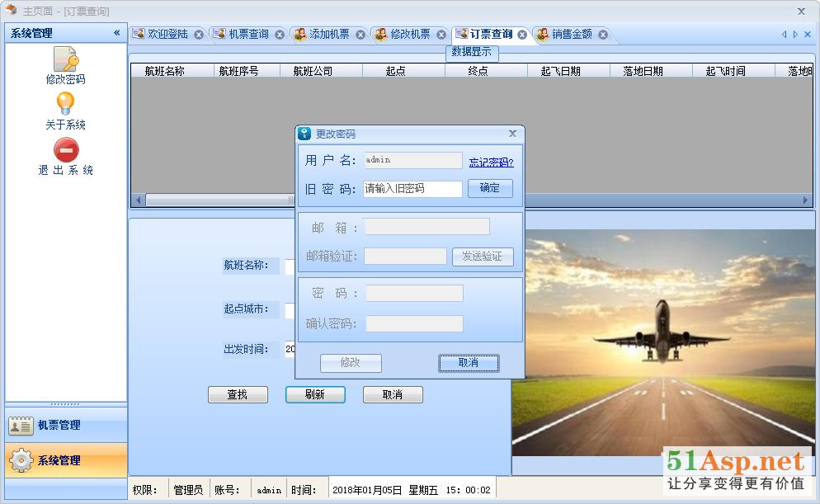
Task: Close the main window
Action: 801,11
